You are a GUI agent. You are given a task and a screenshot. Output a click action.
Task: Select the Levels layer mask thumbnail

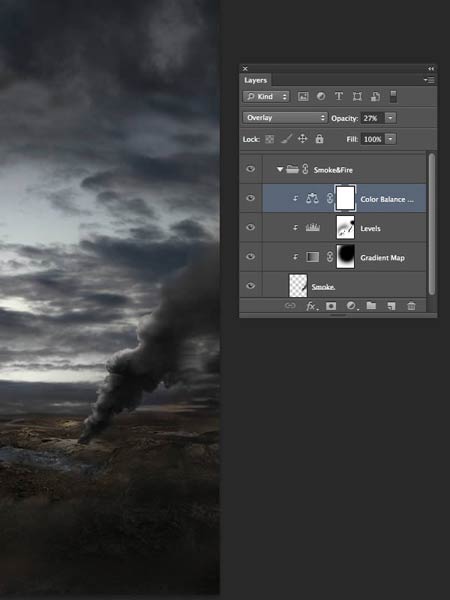coord(346,227)
